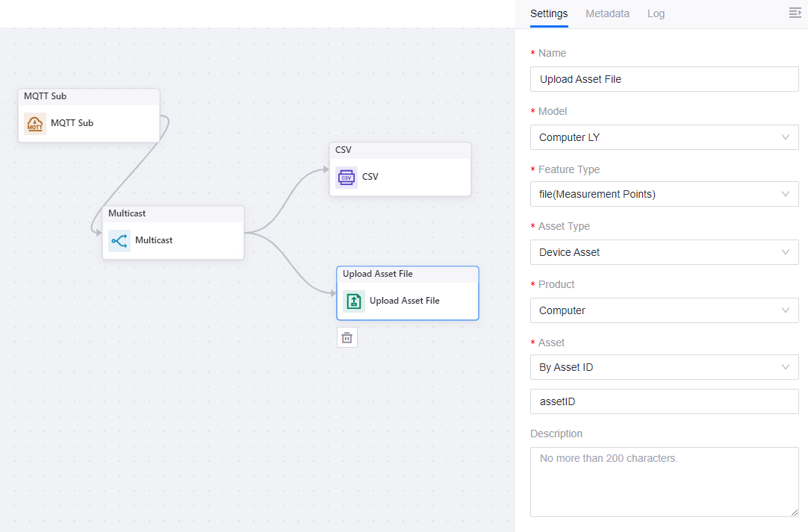
Task: Expand the Feature Type dropdown
Action: point(664,194)
